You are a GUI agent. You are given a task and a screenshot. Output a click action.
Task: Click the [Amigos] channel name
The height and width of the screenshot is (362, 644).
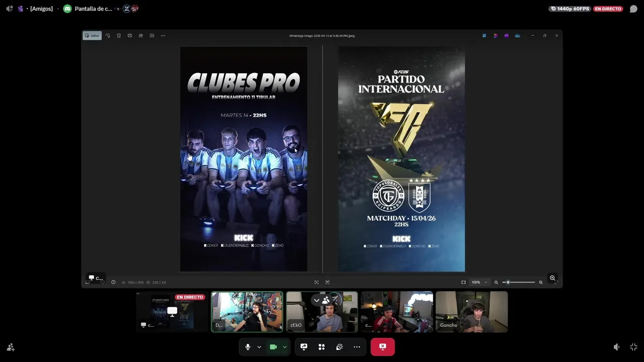[41, 9]
